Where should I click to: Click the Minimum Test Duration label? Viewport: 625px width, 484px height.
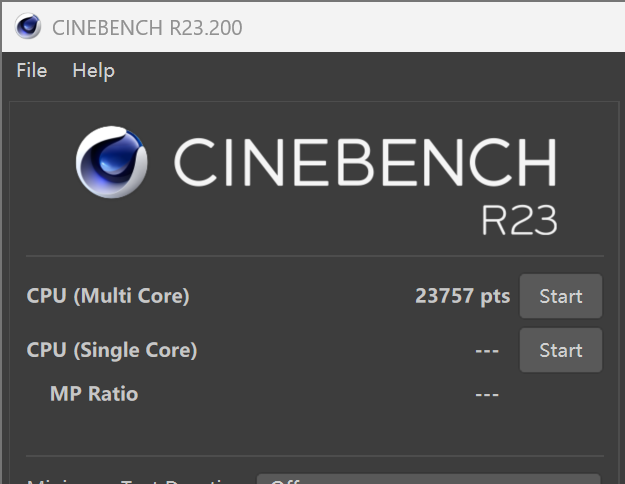(x=130, y=480)
